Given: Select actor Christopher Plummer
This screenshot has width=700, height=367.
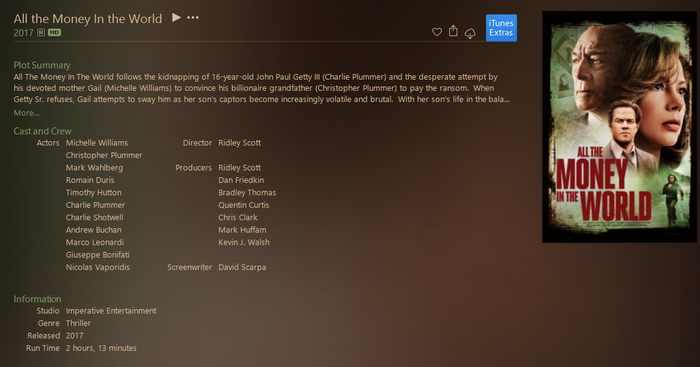Looking at the screenshot, I should point(104,155).
